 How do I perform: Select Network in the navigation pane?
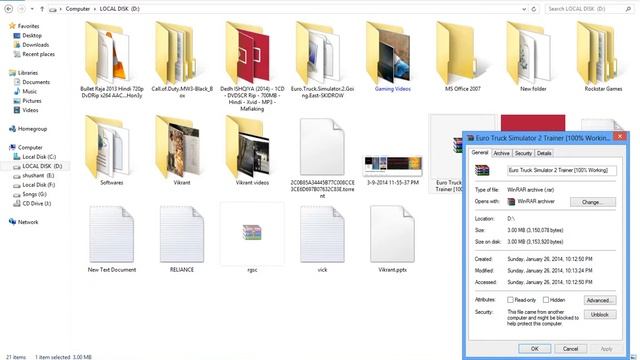(x=28, y=222)
